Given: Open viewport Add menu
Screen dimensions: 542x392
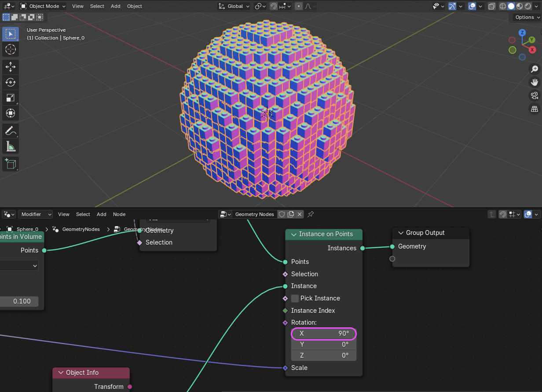Looking at the screenshot, I should pyautogui.click(x=116, y=6).
